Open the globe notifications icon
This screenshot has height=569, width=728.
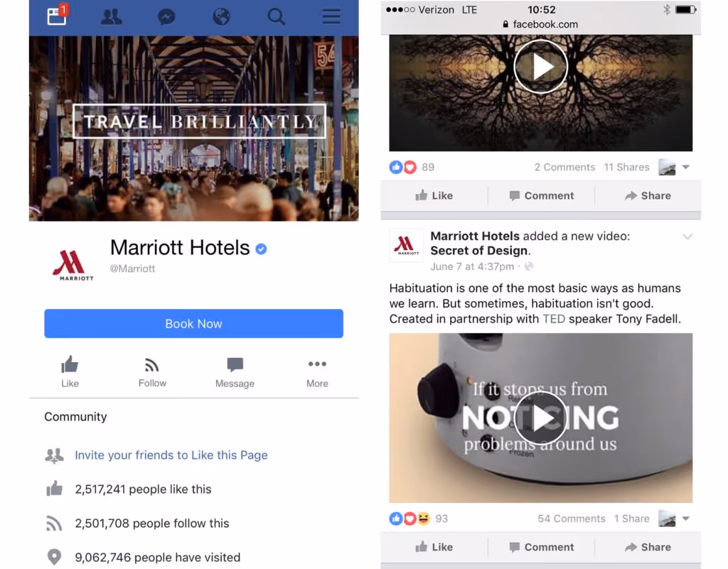point(222,17)
